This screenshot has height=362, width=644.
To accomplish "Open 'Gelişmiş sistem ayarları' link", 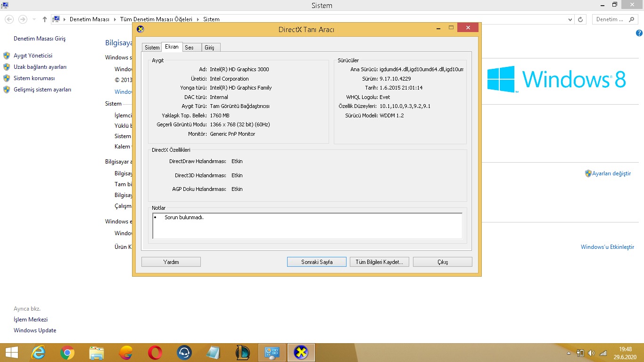I will (42, 90).
